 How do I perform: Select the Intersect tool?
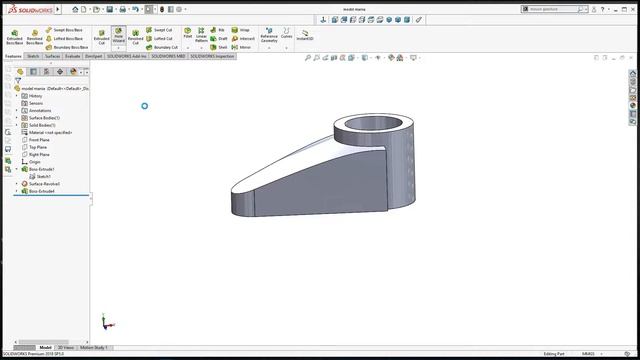[243, 38]
